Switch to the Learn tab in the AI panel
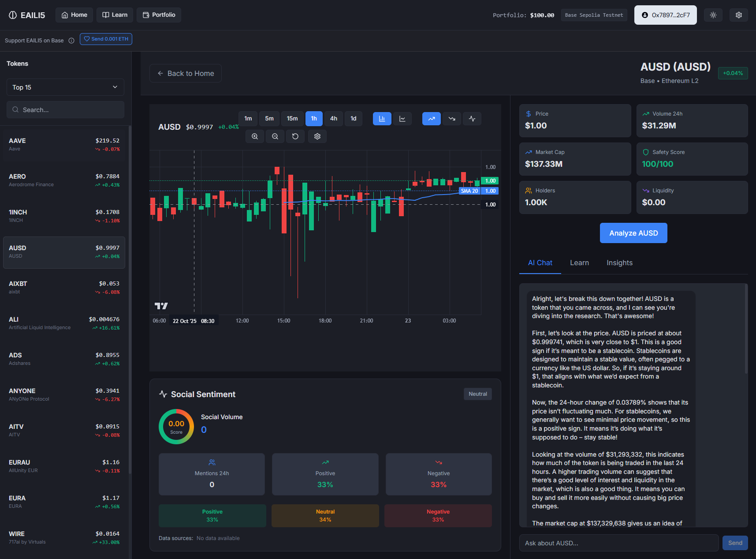756x559 pixels. [x=579, y=263]
